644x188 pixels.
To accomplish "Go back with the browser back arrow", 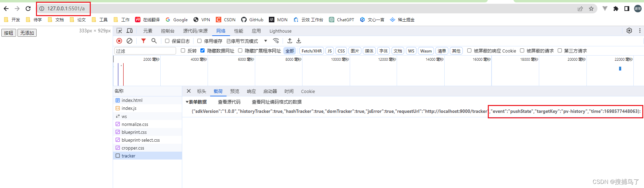I will 6,9.
